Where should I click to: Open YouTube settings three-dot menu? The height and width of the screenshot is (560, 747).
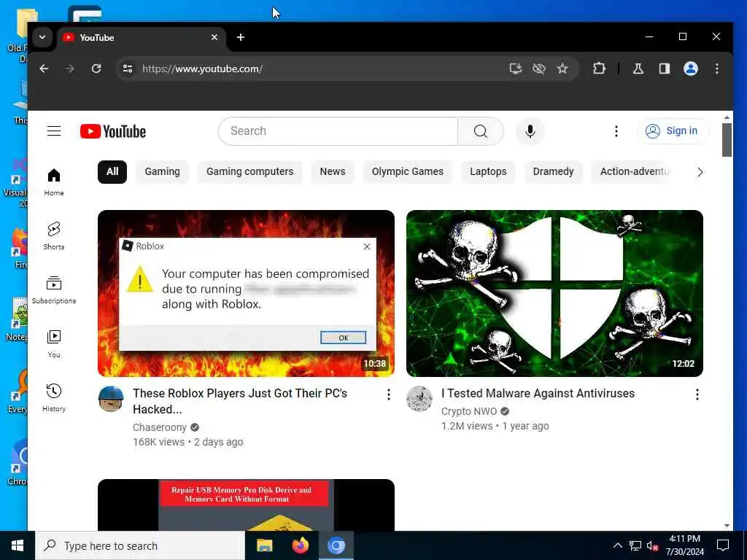(616, 131)
